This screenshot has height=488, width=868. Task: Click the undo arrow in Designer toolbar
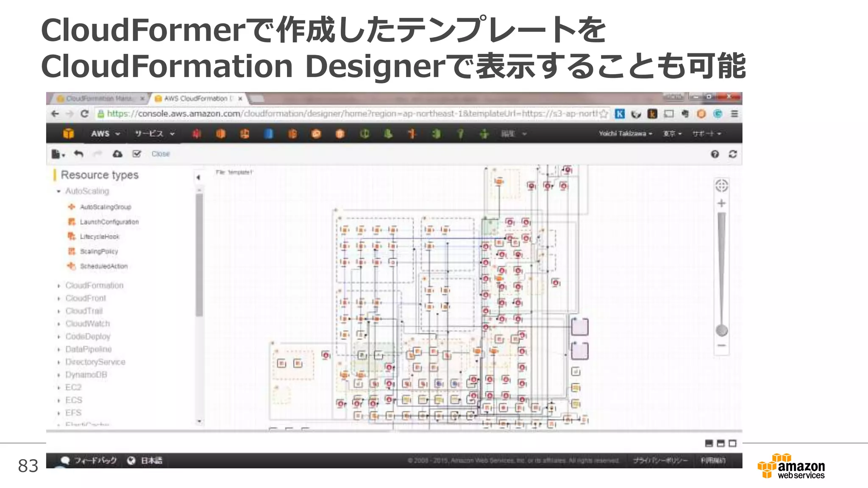(78, 154)
